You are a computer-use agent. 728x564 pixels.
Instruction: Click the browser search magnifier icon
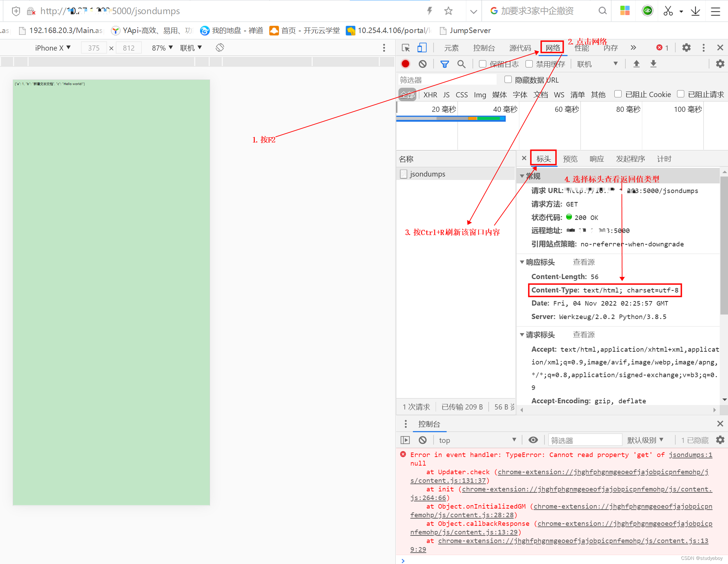point(602,11)
